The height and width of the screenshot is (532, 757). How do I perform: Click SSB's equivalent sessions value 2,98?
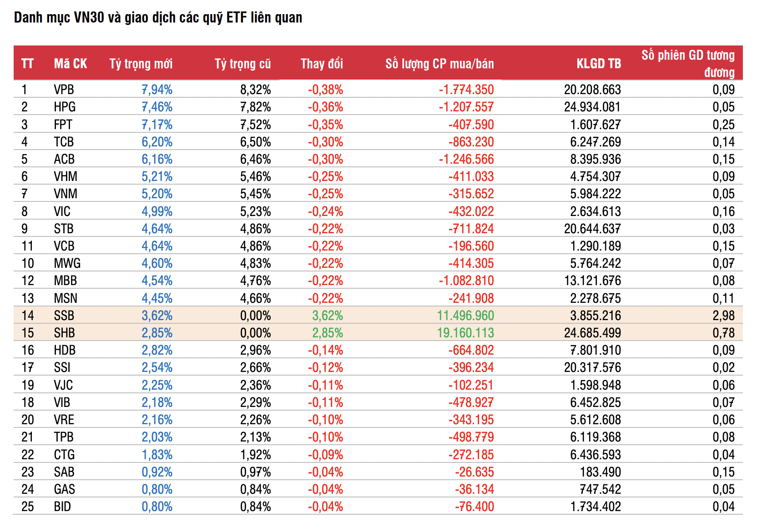[x=724, y=316]
